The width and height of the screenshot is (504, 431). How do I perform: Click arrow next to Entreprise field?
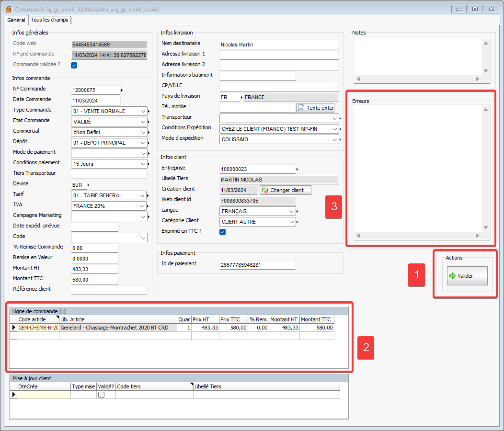297,169
